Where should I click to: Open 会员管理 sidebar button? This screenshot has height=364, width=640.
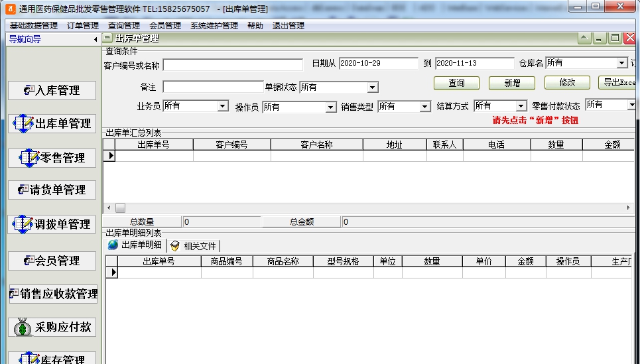tap(52, 261)
